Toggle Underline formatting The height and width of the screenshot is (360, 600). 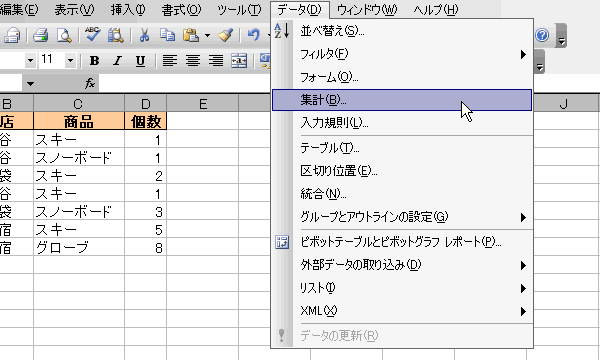coord(140,60)
